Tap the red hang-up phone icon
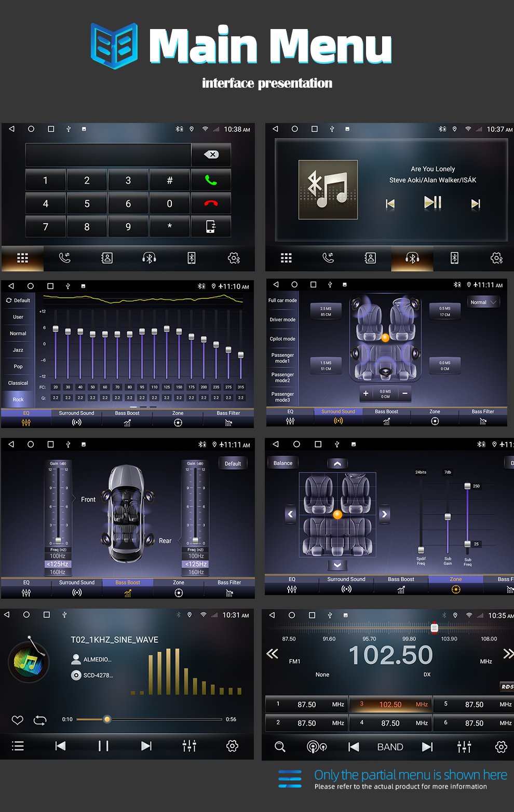The image size is (514, 812). click(211, 203)
